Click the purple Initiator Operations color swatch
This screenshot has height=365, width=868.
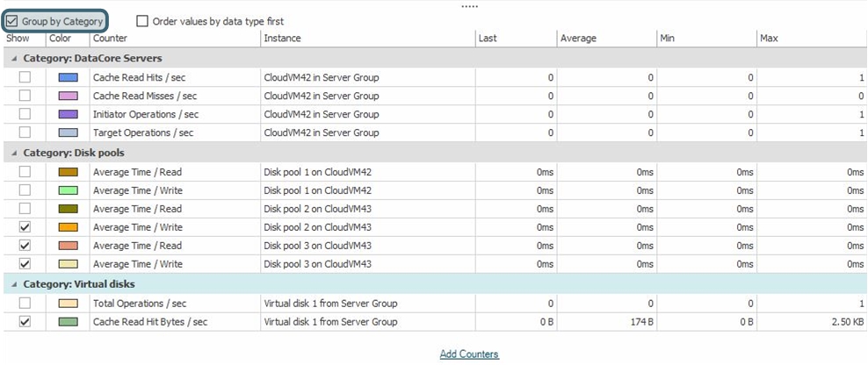coord(68,115)
